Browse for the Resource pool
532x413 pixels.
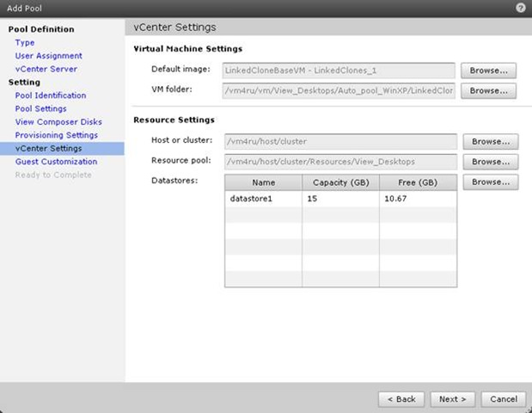click(491, 162)
